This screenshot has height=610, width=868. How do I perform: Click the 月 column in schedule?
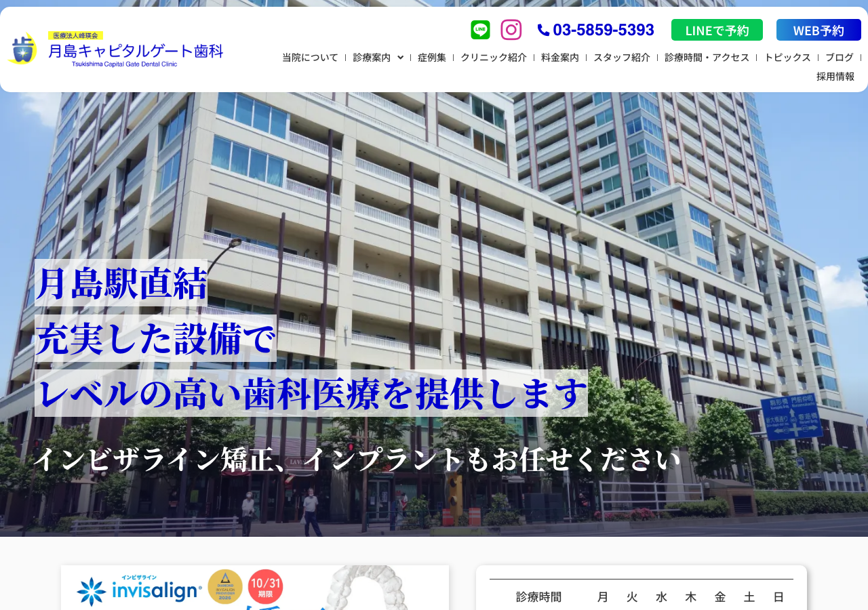tap(603, 597)
